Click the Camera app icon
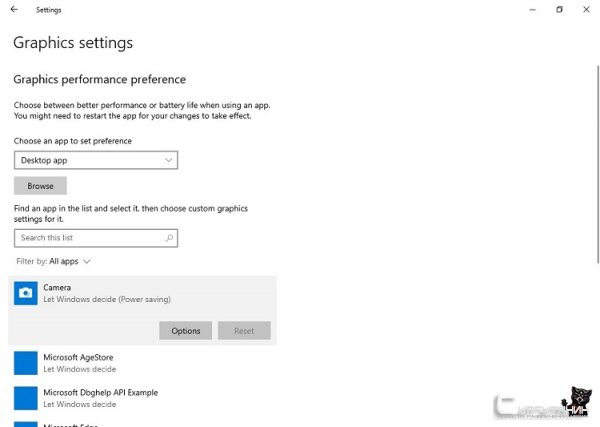The width and height of the screenshot is (600, 427). point(26,293)
